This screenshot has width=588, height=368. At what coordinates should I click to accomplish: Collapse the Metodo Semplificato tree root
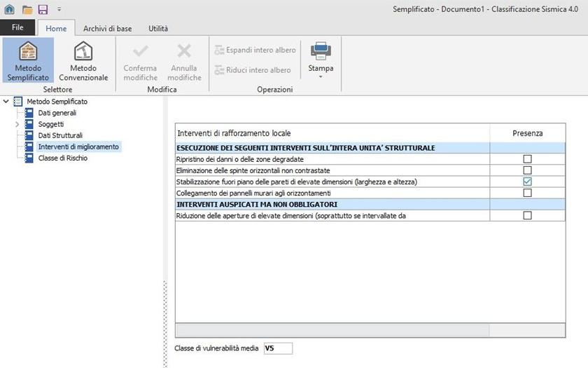click(x=6, y=102)
